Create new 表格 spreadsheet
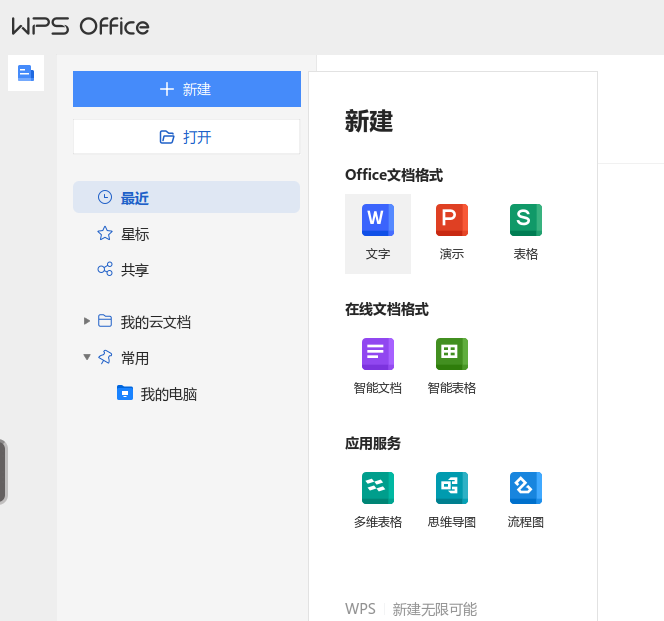 pos(526,233)
